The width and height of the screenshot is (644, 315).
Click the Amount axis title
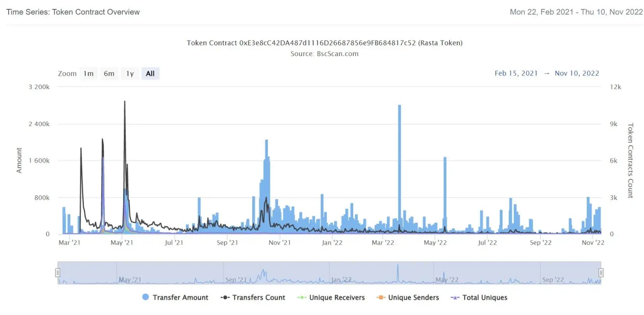tap(19, 160)
